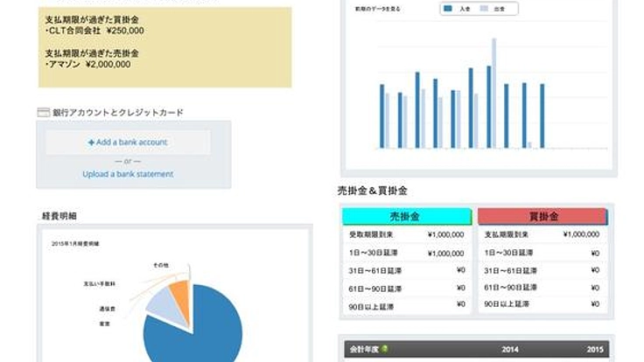Viewport: 644px width, 362px height.
Task: Click the 61日〜90日延滞 row under 売掛金
Action: pyautogui.click(x=407, y=289)
